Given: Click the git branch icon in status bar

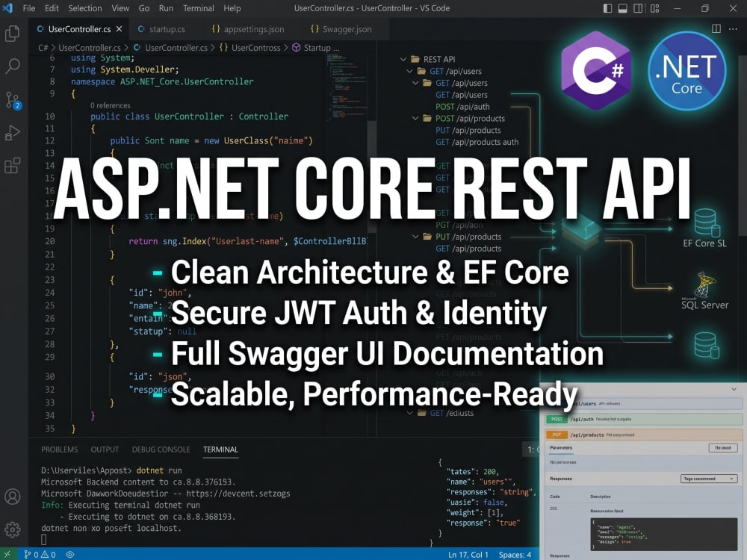Looking at the screenshot, I should [27, 554].
